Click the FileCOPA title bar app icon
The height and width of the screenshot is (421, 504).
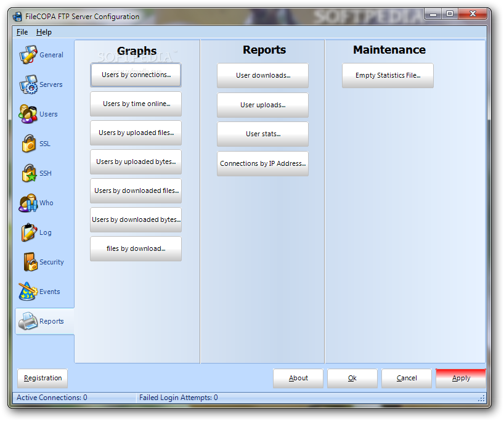[x=17, y=17]
